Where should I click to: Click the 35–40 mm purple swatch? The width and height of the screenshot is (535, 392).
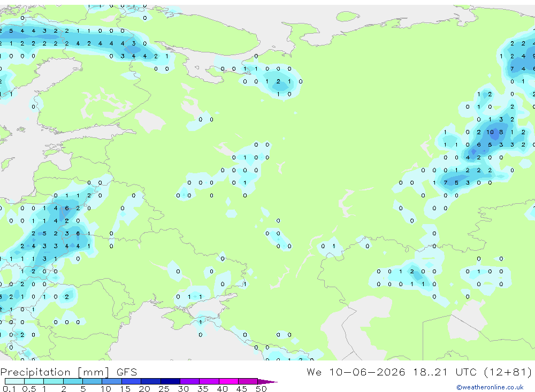(209, 381)
